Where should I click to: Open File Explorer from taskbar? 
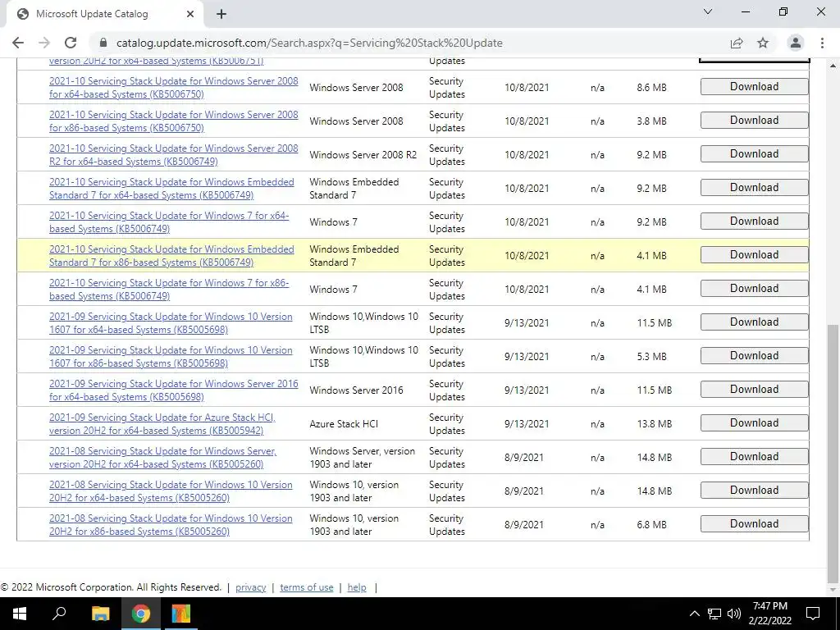point(100,614)
